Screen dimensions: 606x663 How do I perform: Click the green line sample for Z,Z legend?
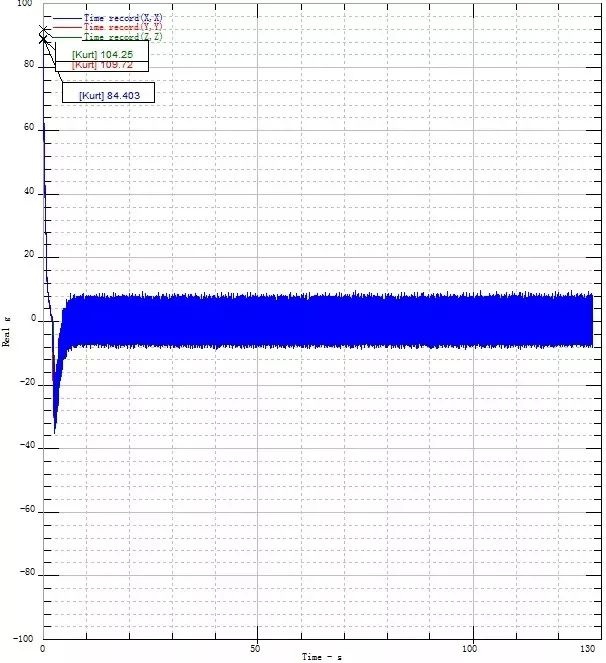pyautogui.click(x=67, y=37)
